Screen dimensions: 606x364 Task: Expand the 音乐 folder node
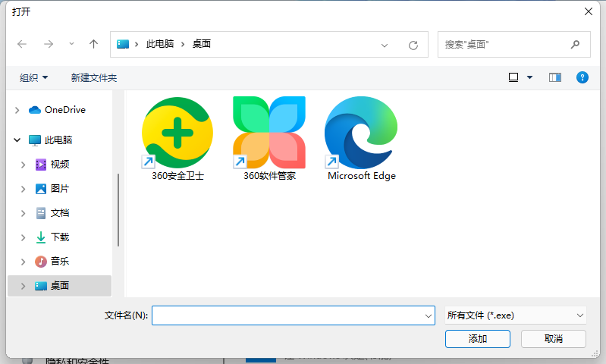coord(24,262)
